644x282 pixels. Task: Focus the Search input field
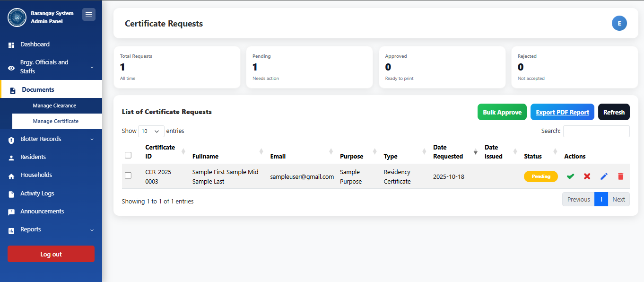pos(596,131)
